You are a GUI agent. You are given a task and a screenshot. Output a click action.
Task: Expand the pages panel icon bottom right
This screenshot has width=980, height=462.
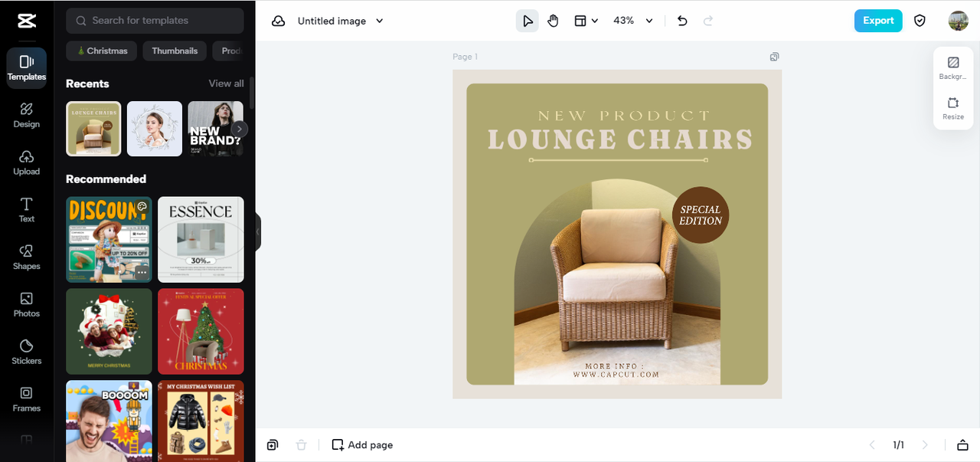click(x=962, y=445)
